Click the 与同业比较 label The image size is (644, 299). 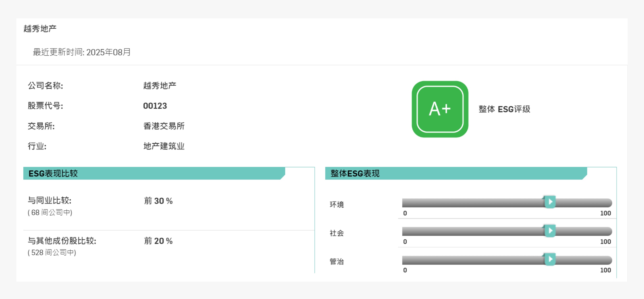[x=49, y=200]
